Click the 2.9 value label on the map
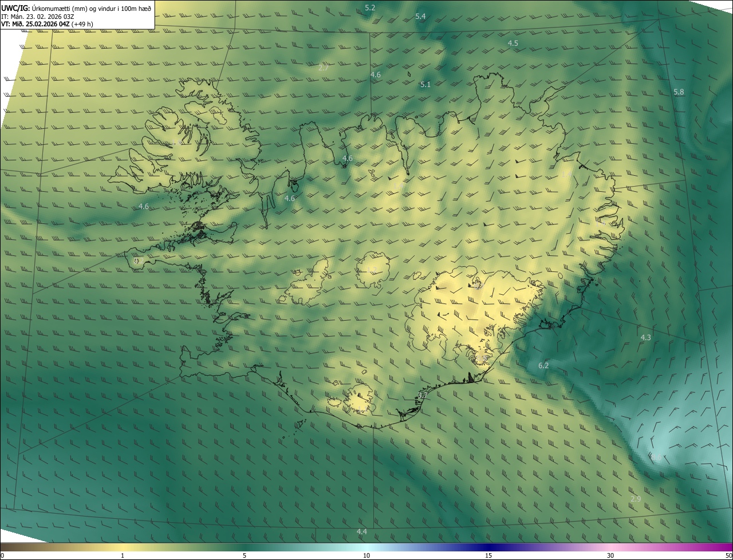733x560 pixels. (636, 499)
